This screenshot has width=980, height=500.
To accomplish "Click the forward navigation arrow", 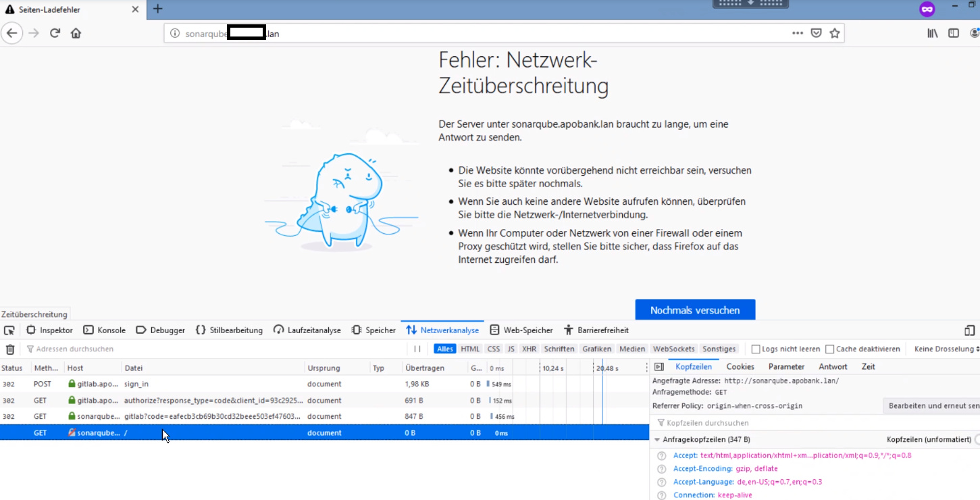I will point(34,33).
